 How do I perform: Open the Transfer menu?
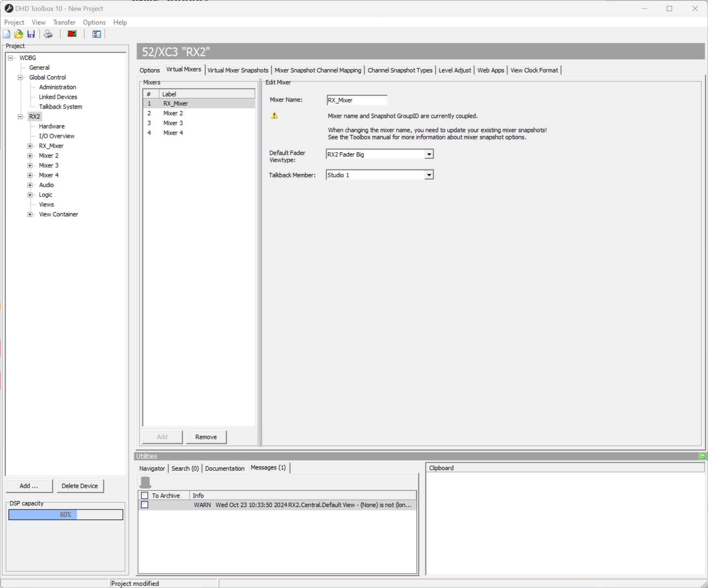[64, 22]
